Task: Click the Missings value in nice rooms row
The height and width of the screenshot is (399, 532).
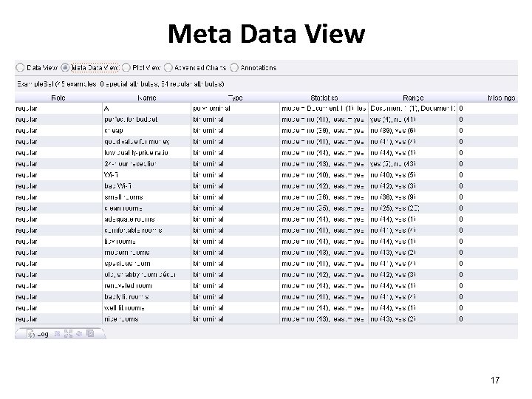Action: [461, 319]
